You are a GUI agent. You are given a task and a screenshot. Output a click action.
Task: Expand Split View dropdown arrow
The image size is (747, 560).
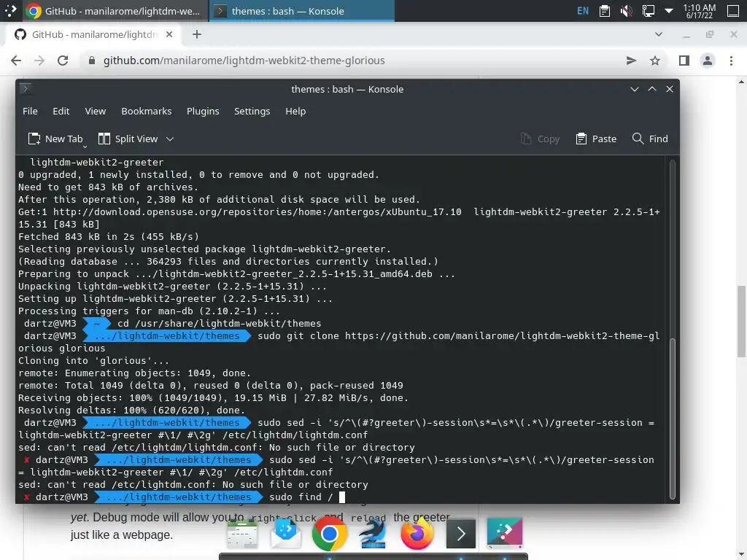(170, 139)
